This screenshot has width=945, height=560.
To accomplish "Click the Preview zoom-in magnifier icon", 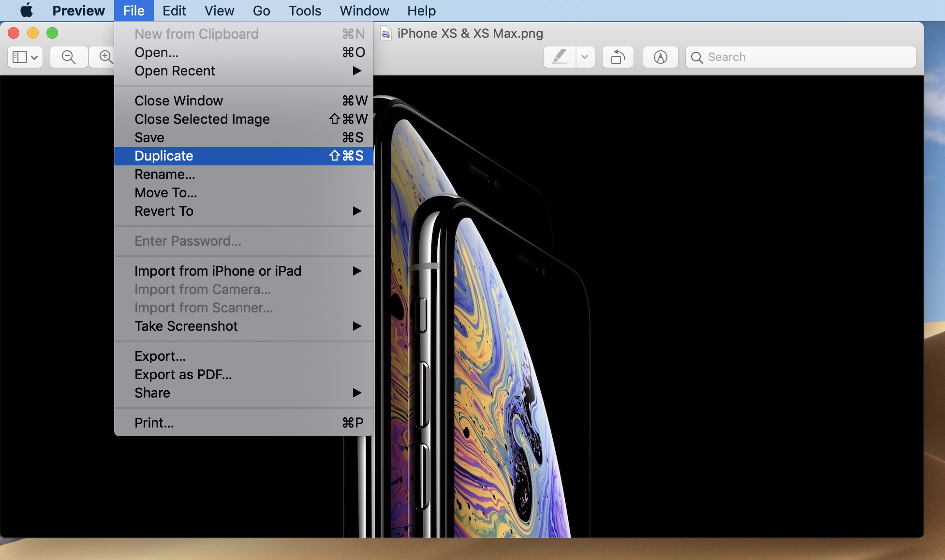I will 105,56.
